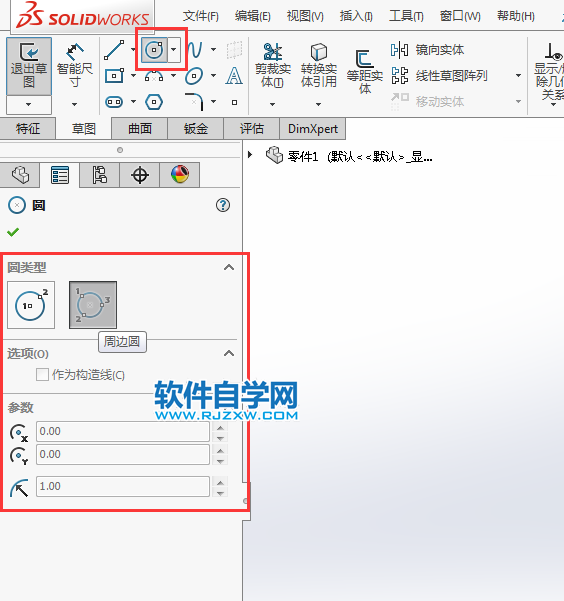Screen dimensions: 564x601
Task: Select the Sketch Fillet tool
Action: [194, 102]
